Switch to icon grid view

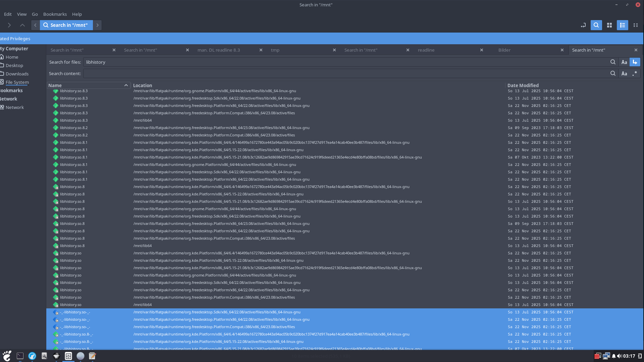click(609, 25)
